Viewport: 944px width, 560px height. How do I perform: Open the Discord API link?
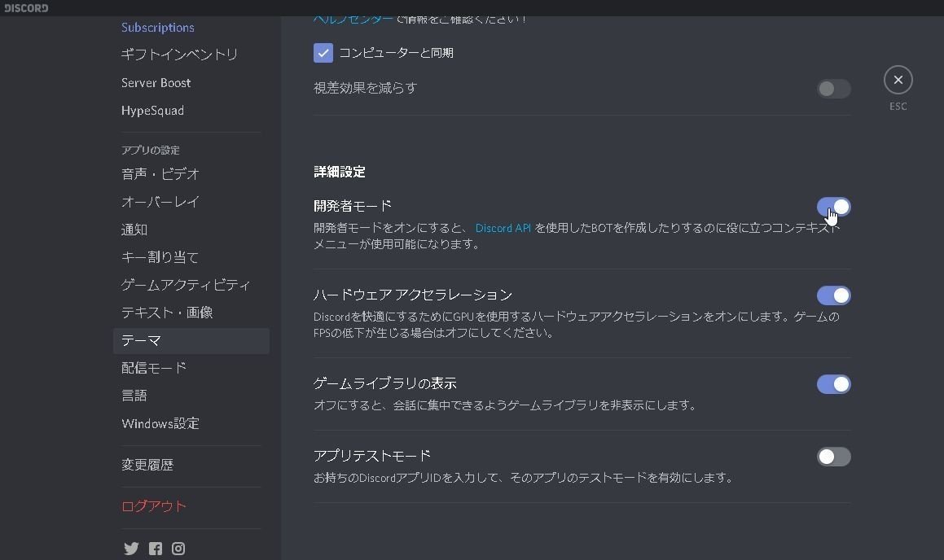503,228
